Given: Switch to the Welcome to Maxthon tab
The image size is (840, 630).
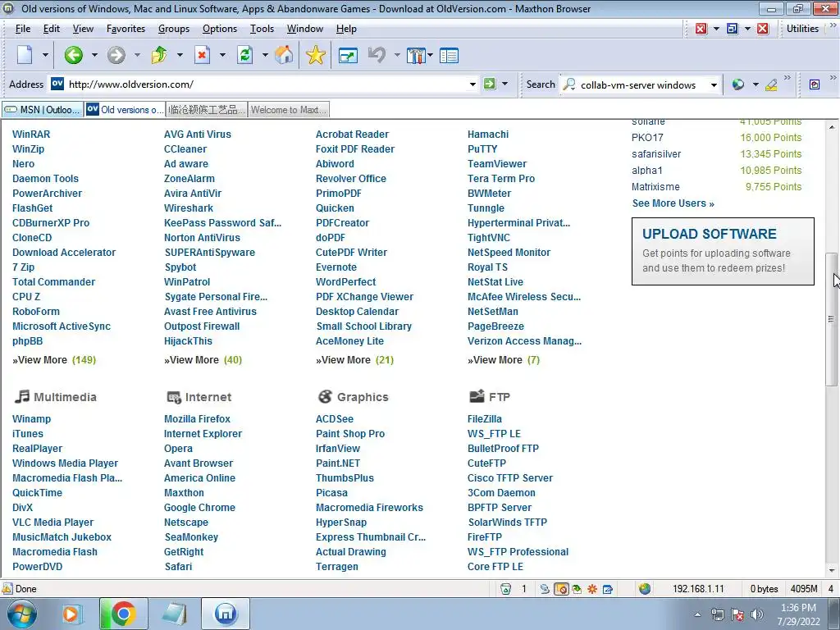Looking at the screenshot, I should click(288, 110).
